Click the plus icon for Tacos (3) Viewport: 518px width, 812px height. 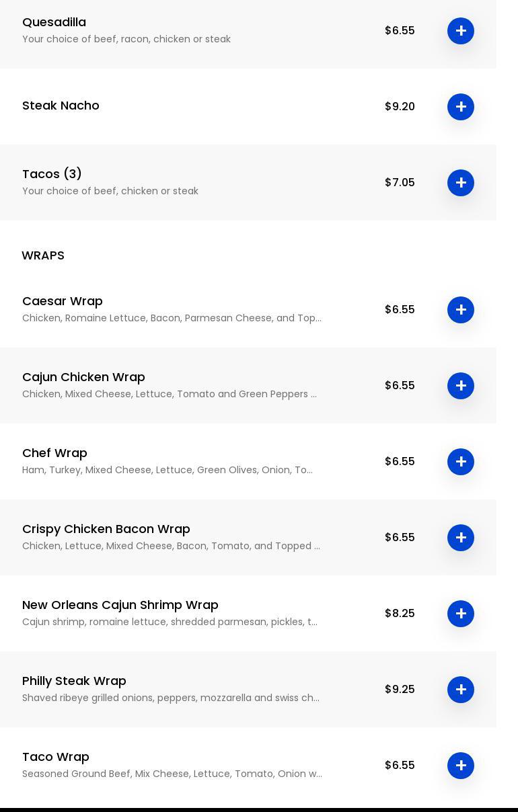(x=461, y=183)
